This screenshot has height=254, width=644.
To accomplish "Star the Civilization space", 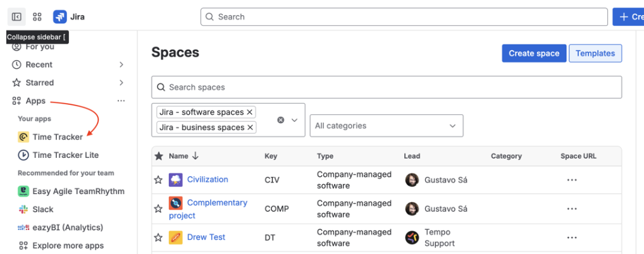I will click(159, 179).
